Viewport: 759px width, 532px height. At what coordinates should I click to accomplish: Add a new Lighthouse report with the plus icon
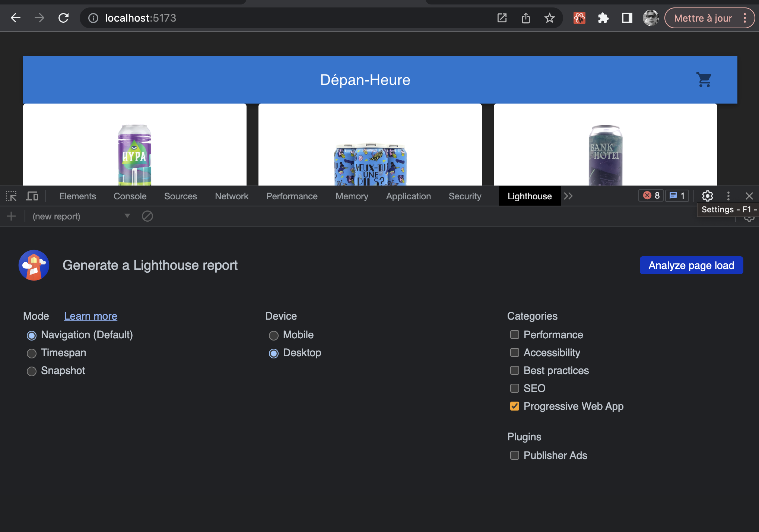tap(11, 216)
